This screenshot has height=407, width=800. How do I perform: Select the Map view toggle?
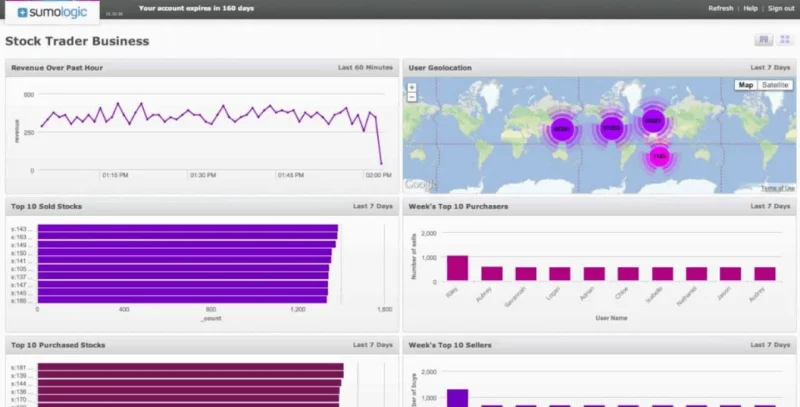(x=746, y=85)
